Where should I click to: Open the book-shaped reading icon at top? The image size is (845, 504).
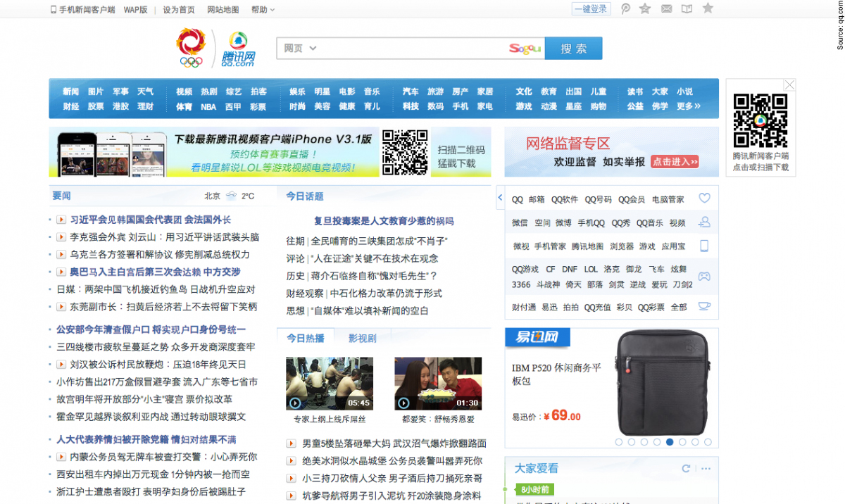pyautogui.click(x=687, y=9)
